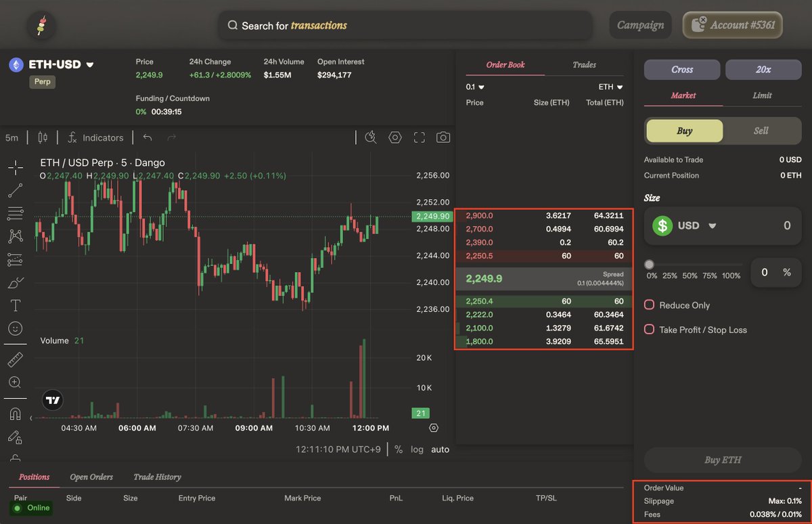Viewport: 812px width, 524px height.
Task: Click the size percent input box
Action: (x=776, y=272)
